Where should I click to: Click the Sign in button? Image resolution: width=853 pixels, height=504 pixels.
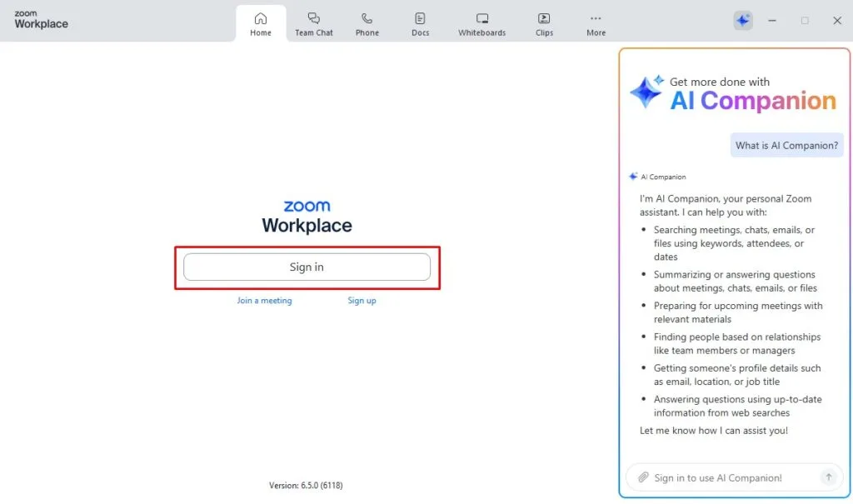307,267
